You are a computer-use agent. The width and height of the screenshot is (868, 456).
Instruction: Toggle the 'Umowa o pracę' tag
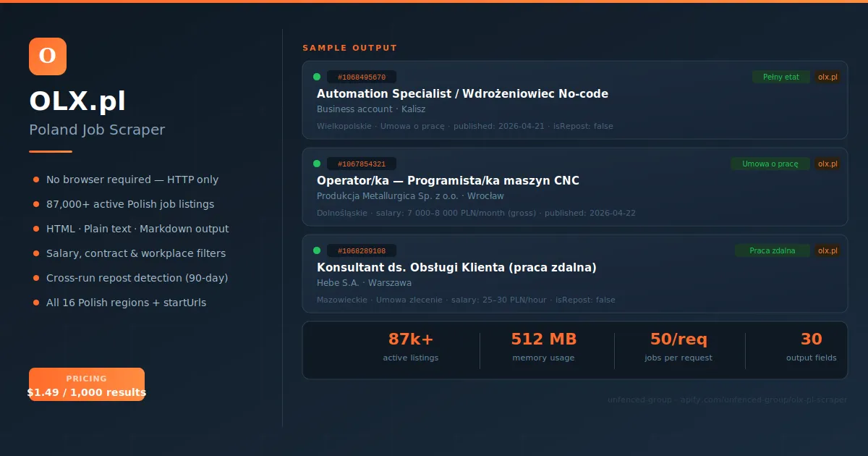pos(770,164)
